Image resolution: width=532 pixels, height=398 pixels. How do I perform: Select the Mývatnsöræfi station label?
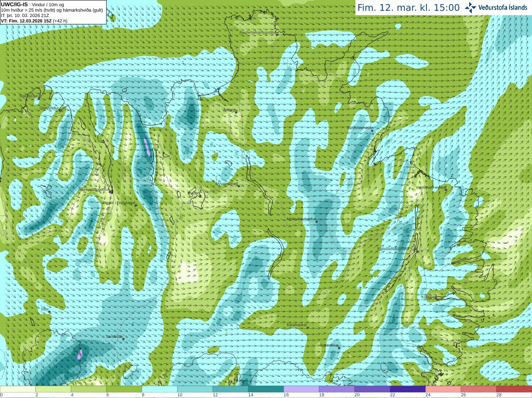227,183
